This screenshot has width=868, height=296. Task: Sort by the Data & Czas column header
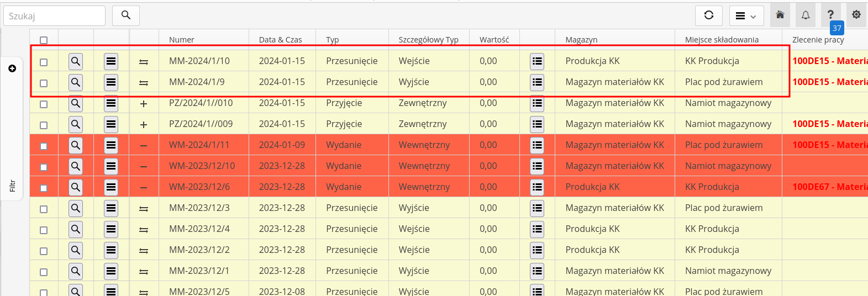tap(280, 40)
